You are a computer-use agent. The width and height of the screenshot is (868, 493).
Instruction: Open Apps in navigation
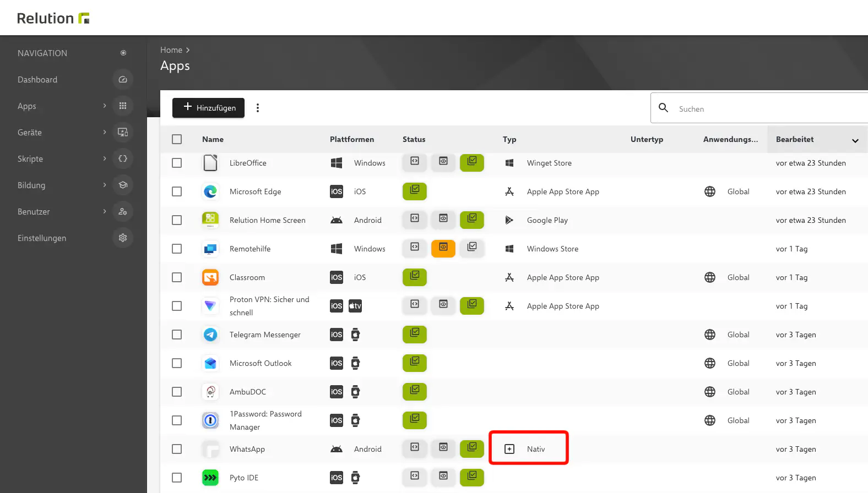pyautogui.click(x=27, y=106)
